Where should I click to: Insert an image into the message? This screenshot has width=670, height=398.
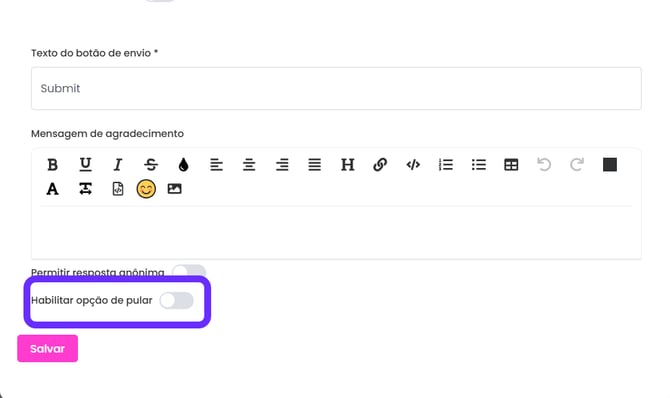(174, 189)
